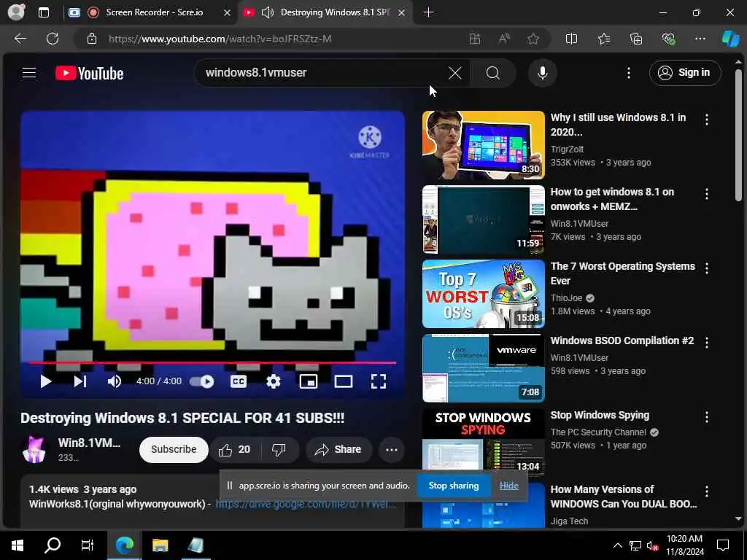747x560 pixels.
Task: Open the Win8.1VM channel avatar
Action: tap(34, 449)
